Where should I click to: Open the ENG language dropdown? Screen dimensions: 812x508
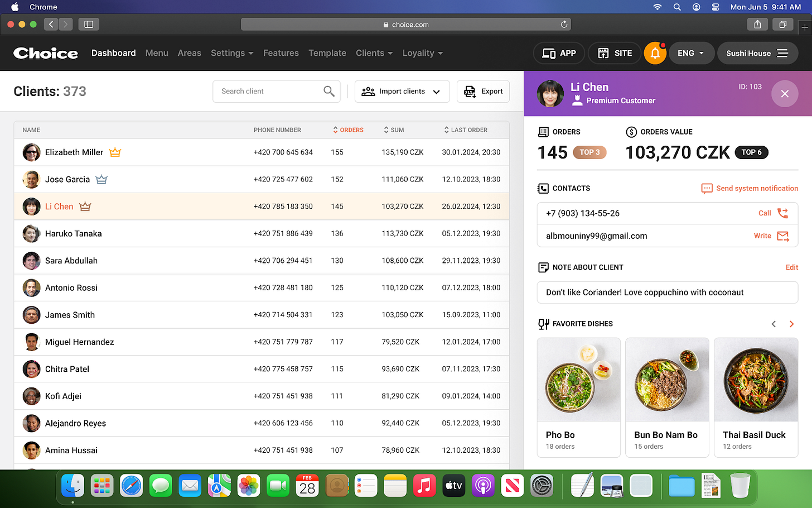tap(691, 53)
